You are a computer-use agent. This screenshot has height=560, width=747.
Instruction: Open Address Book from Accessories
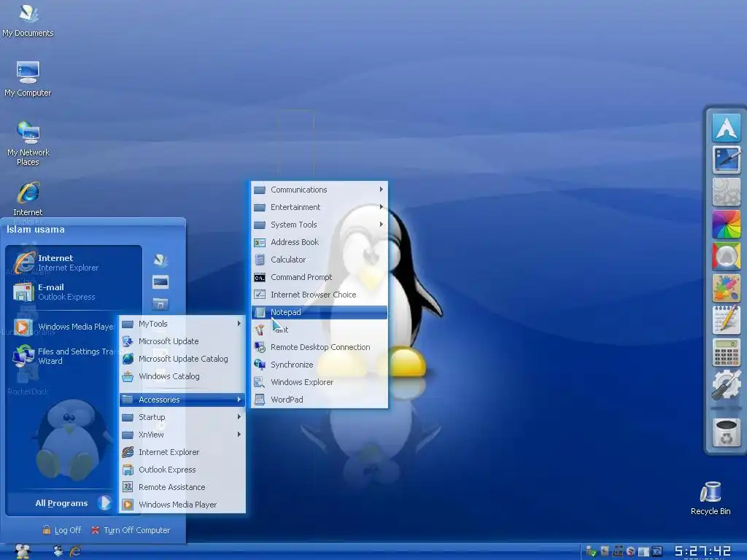tap(320, 242)
